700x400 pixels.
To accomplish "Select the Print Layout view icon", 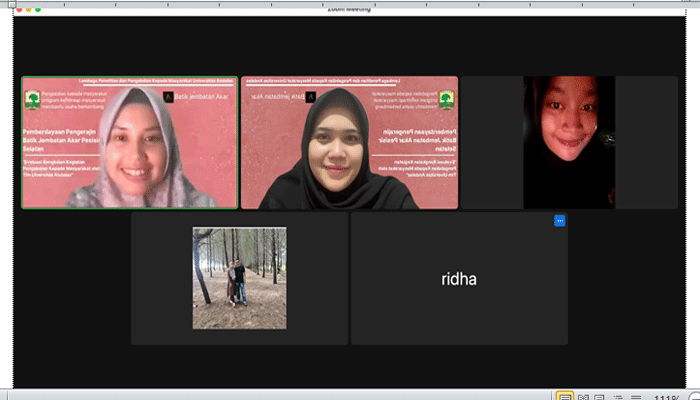I will point(565,396).
